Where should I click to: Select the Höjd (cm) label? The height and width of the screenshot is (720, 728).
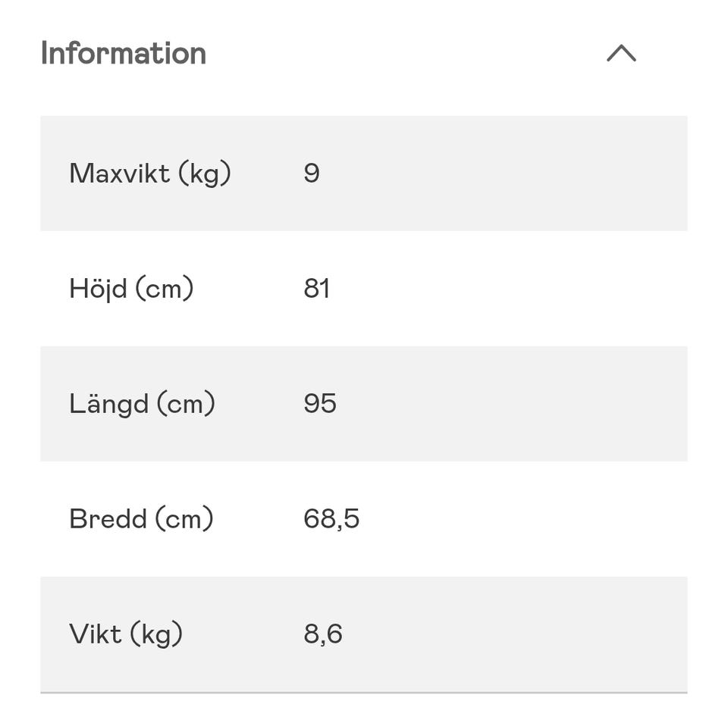(131, 289)
